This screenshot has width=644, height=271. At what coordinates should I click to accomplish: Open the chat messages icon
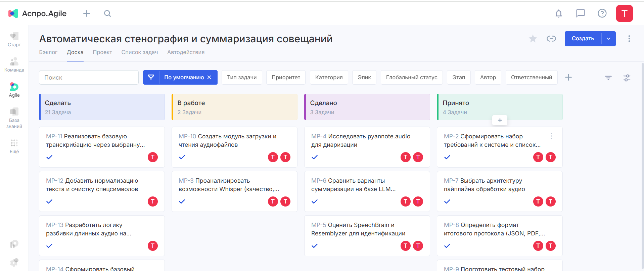[x=580, y=13]
